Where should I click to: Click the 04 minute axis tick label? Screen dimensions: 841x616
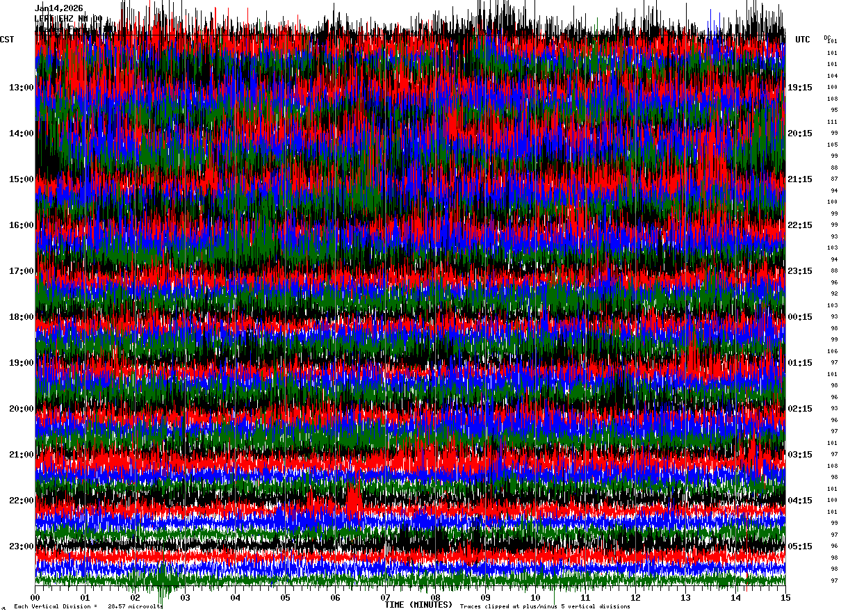click(236, 597)
